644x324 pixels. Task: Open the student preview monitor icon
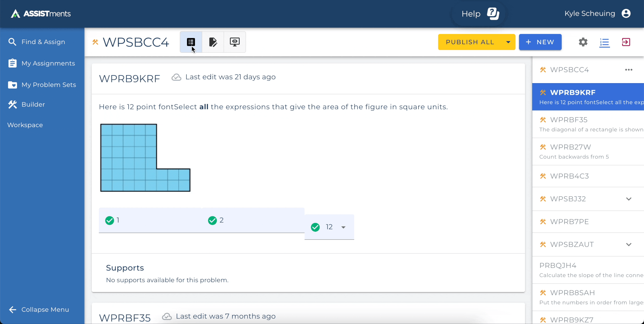[x=235, y=42]
